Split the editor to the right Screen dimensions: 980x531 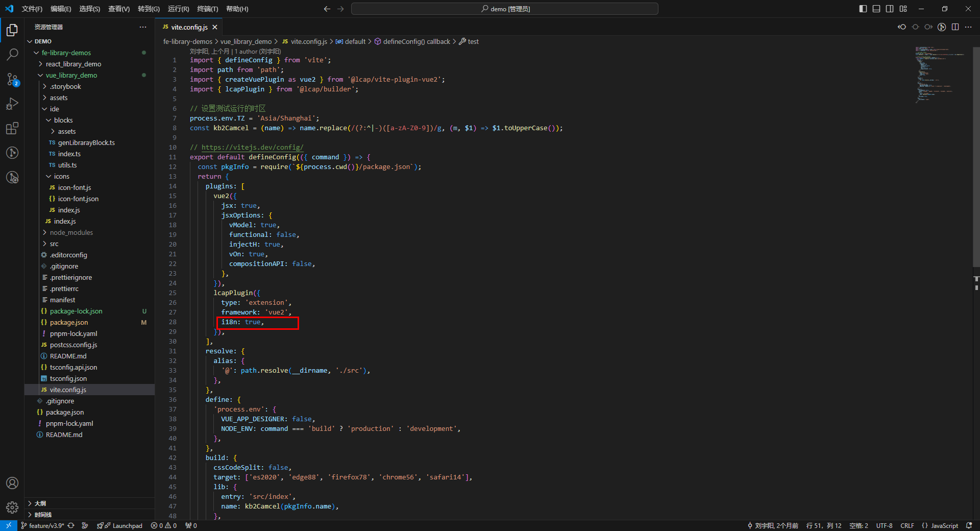(955, 27)
